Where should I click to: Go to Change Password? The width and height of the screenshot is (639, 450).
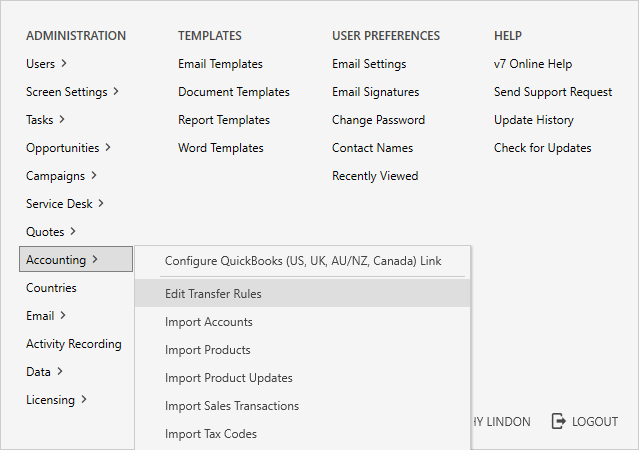click(378, 120)
